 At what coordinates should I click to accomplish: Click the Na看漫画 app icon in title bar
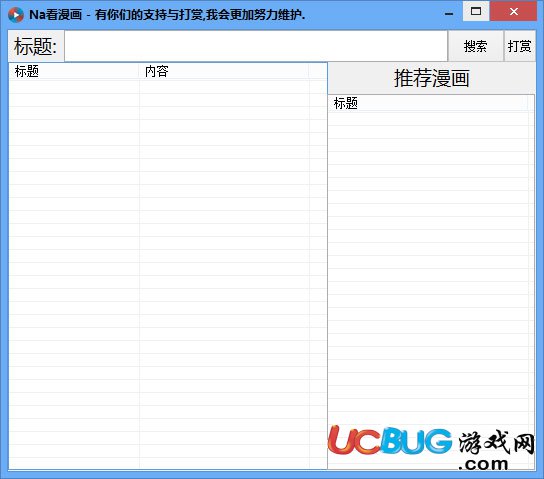point(16,15)
